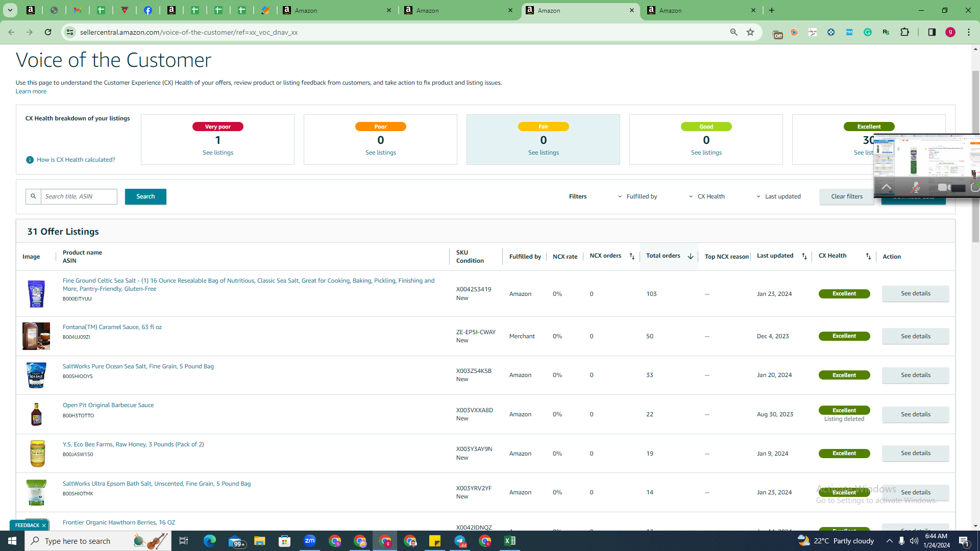Open the Chrome profile avatar
Image resolution: width=980 pixels, height=551 pixels.
[x=950, y=32]
